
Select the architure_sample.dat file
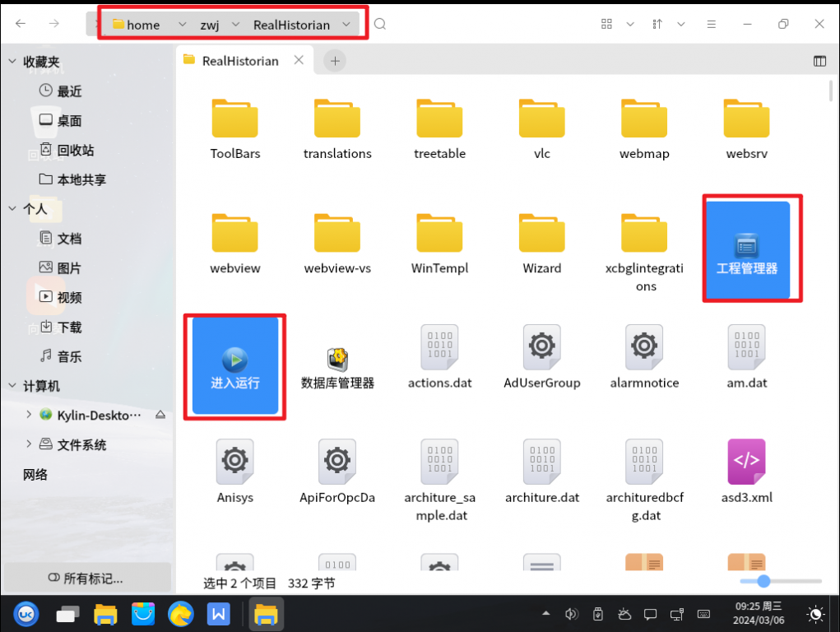pos(439,481)
